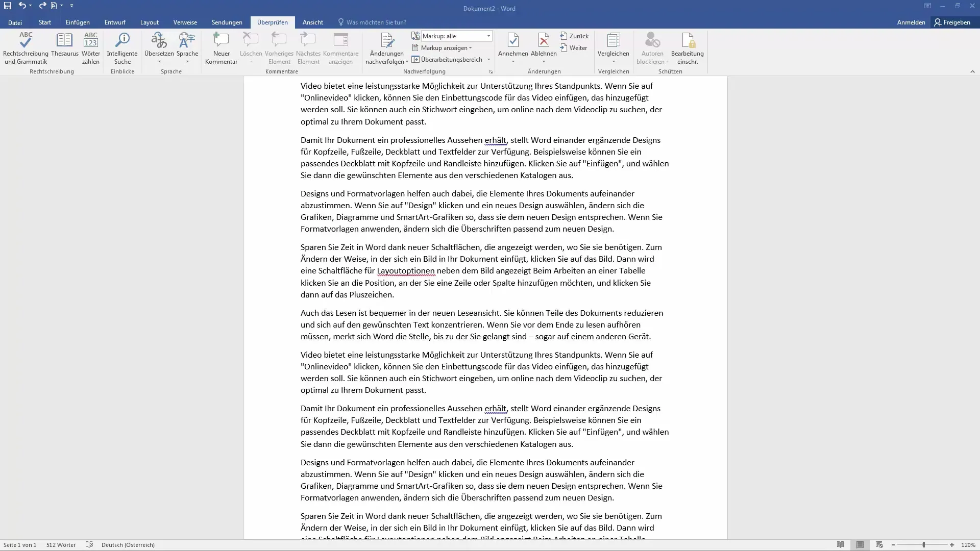Switch to Drucklayout view in status bar

click(860, 545)
